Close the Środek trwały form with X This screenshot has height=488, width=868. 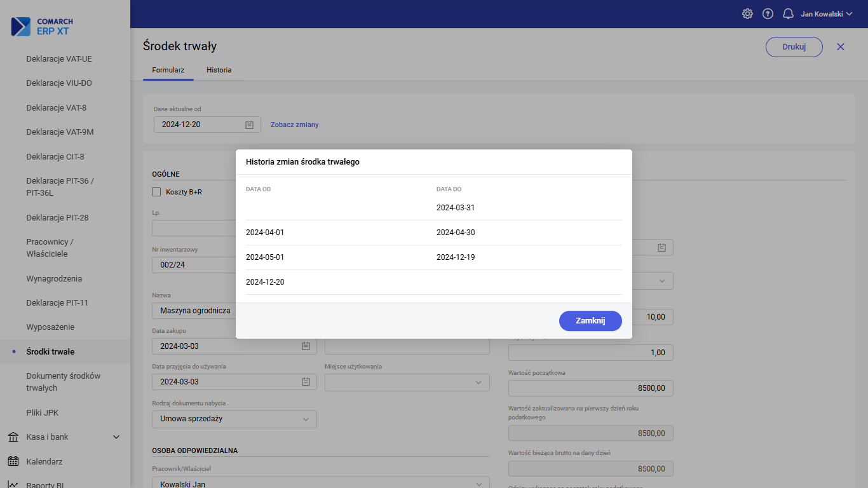[841, 46]
